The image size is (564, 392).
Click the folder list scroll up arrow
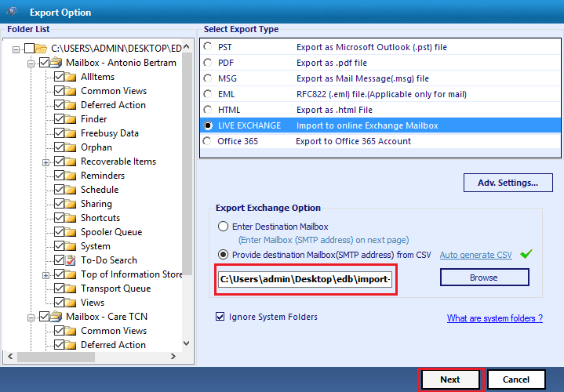tap(187, 46)
